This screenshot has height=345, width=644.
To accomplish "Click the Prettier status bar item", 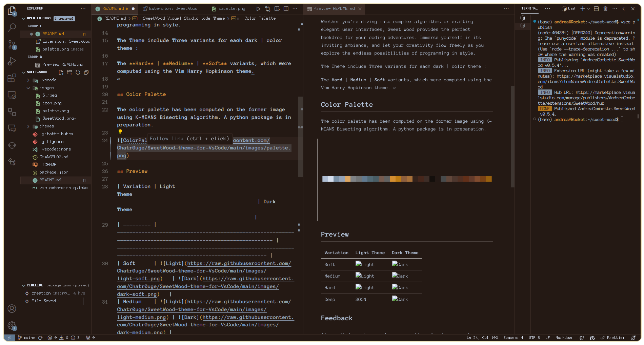I will tap(612, 338).
